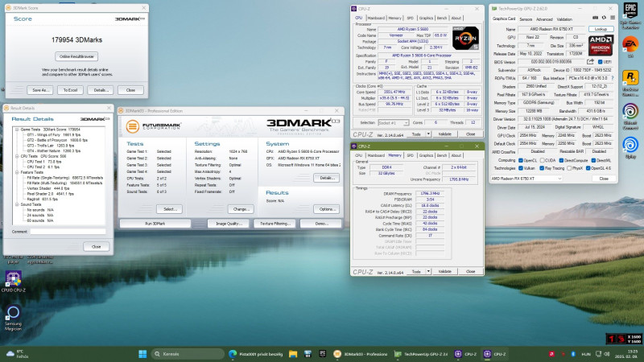
Task: Open Microsoft Edge from the taskbar
Action: (x=233, y=354)
